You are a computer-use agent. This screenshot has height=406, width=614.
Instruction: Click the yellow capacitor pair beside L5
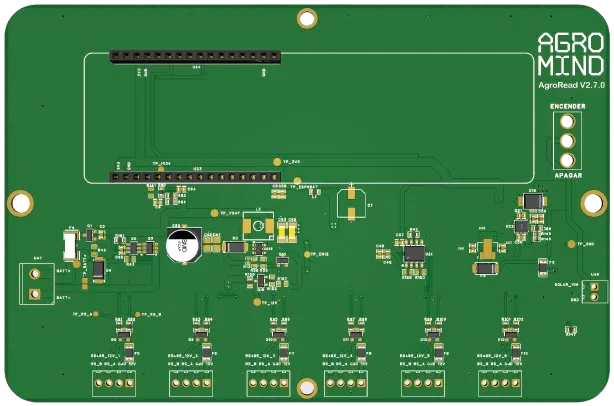[x=287, y=233]
